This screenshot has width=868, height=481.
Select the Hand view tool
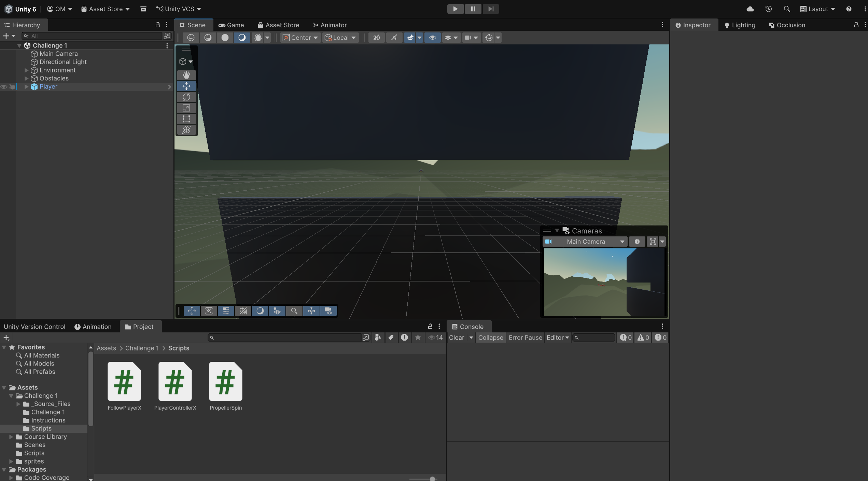pos(186,75)
